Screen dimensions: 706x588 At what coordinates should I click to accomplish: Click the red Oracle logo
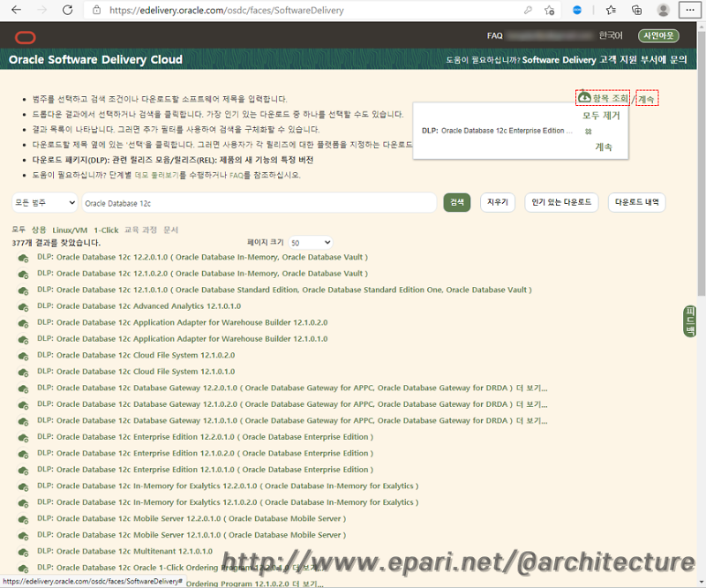coord(26,37)
